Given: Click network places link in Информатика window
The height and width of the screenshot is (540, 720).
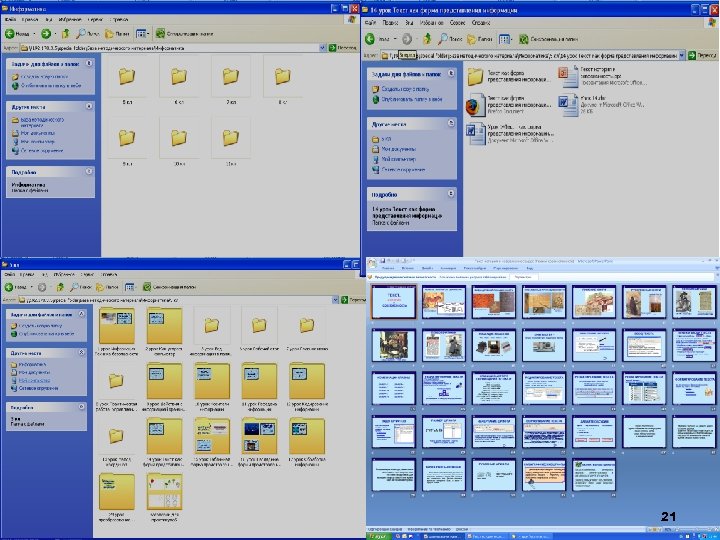Looking at the screenshot, I should point(37,151).
